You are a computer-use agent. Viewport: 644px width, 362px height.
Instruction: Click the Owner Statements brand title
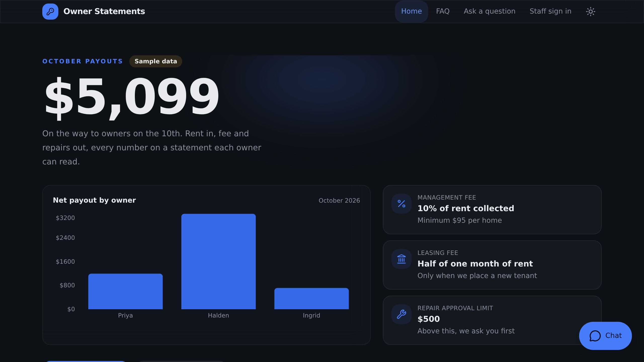pos(104,12)
